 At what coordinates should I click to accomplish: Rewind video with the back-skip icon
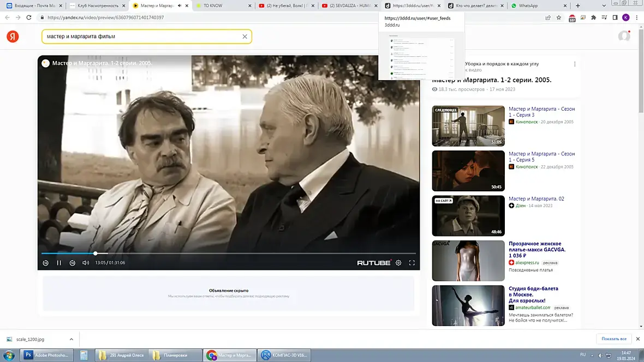click(x=46, y=263)
